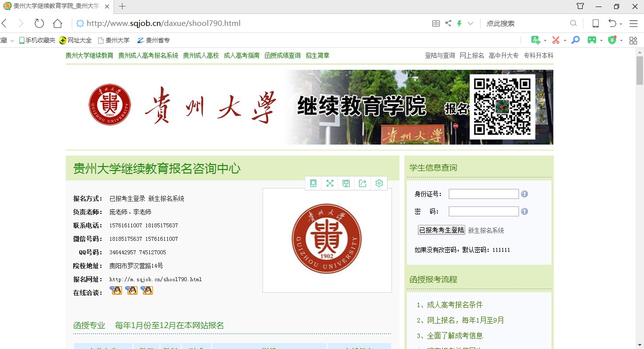Viewport: 644px width, 349px height.
Task: Click the green gamepad icon
Action: pyautogui.click(x=592, y=40)
